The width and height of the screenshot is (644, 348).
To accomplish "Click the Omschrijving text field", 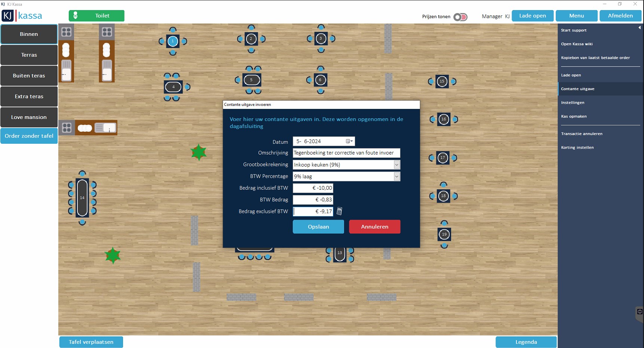I will pyautogui.click(x=346, y=153).
